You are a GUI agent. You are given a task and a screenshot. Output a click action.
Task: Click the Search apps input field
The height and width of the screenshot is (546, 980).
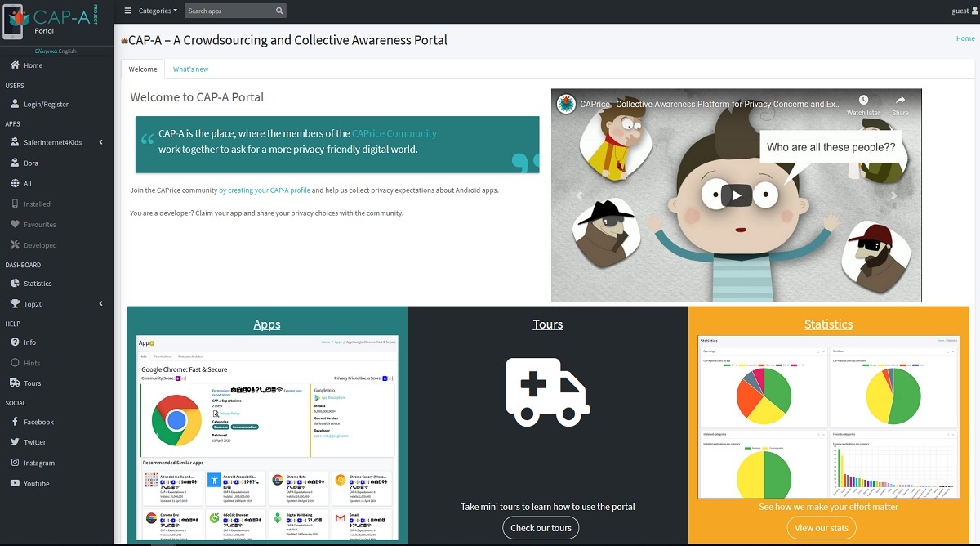(229, 11)
